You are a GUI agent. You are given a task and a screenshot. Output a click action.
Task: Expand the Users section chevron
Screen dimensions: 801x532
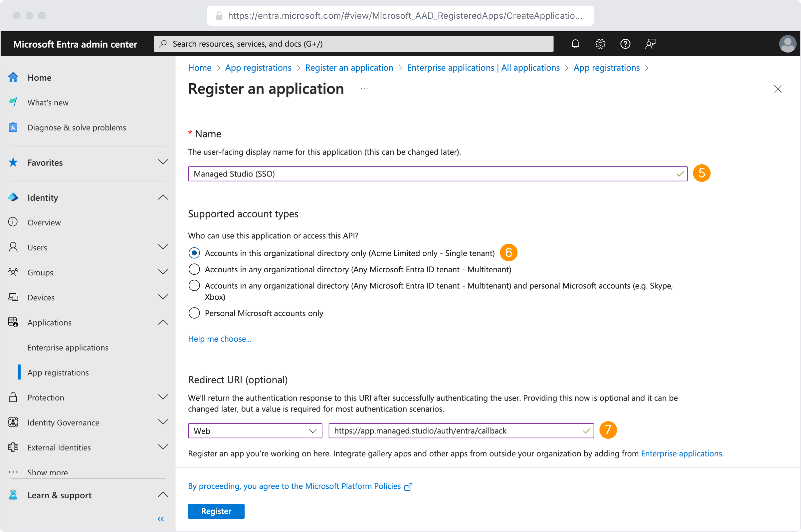(163, 247)
